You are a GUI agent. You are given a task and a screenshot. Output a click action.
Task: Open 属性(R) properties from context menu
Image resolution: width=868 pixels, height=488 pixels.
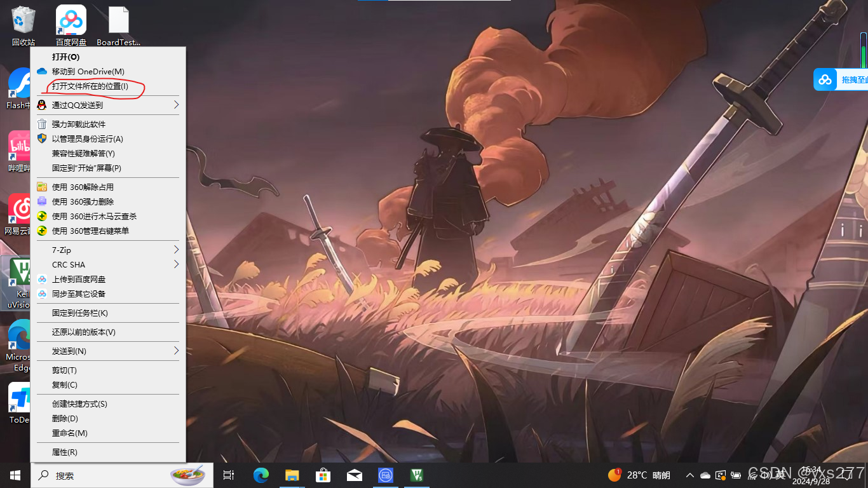[x=108, y=452]
